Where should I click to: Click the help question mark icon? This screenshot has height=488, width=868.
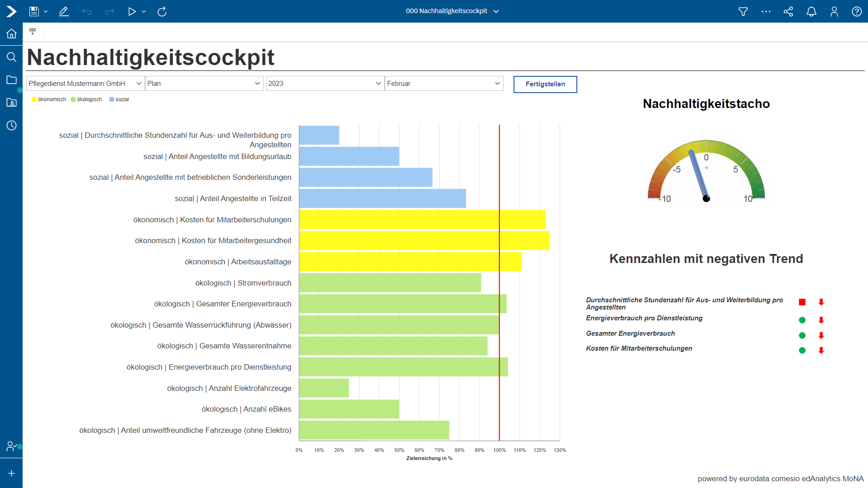[x=857, y=11]
